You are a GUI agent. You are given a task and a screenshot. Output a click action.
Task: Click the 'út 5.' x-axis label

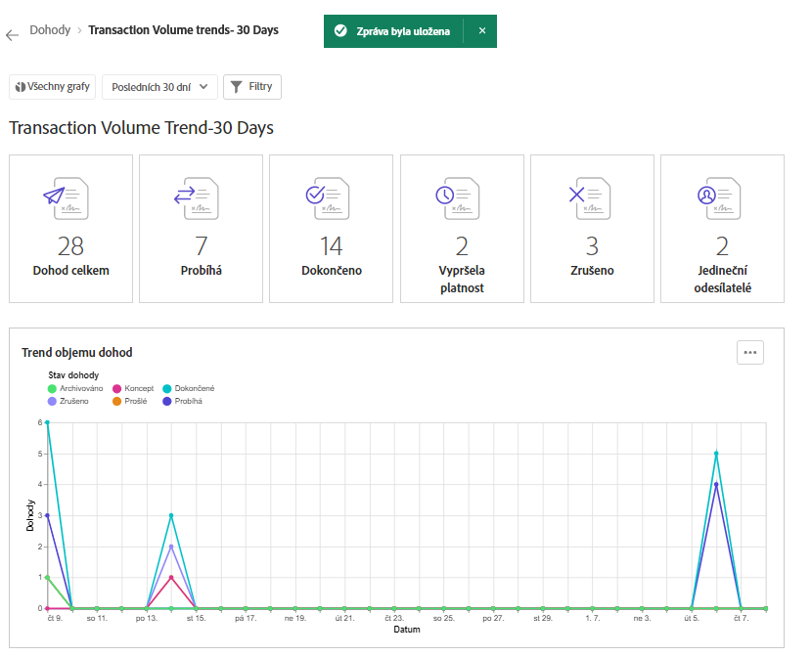pos(692,618)
